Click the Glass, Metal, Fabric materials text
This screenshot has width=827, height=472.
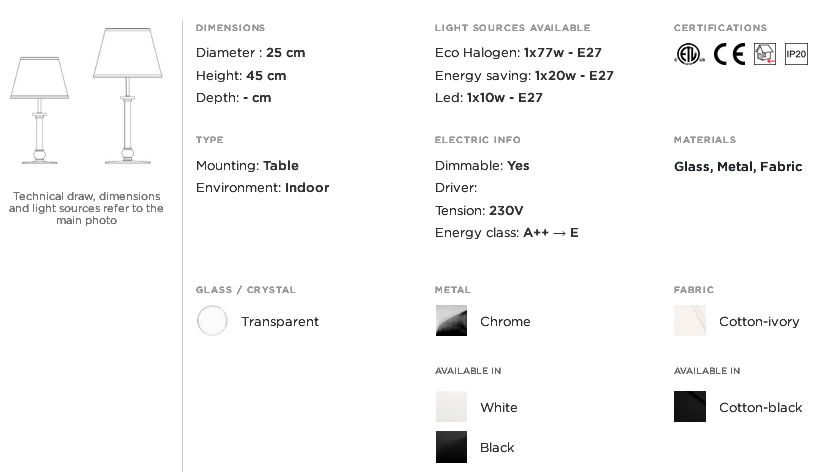point(738,167)
